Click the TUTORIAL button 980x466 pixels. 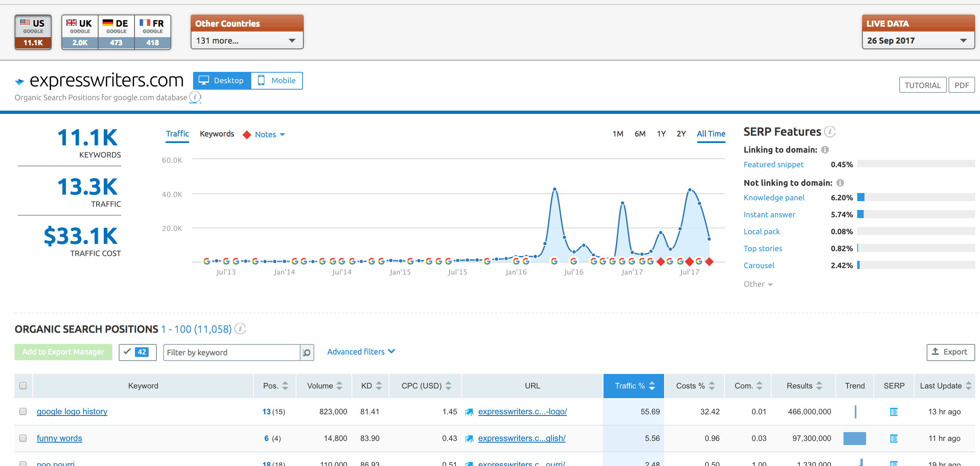(923, 85)
